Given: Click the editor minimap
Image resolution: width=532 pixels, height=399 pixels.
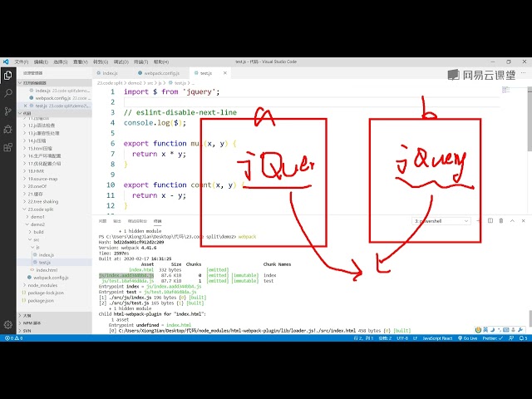Looking at the screenshot, I should [x=506, y=90].
